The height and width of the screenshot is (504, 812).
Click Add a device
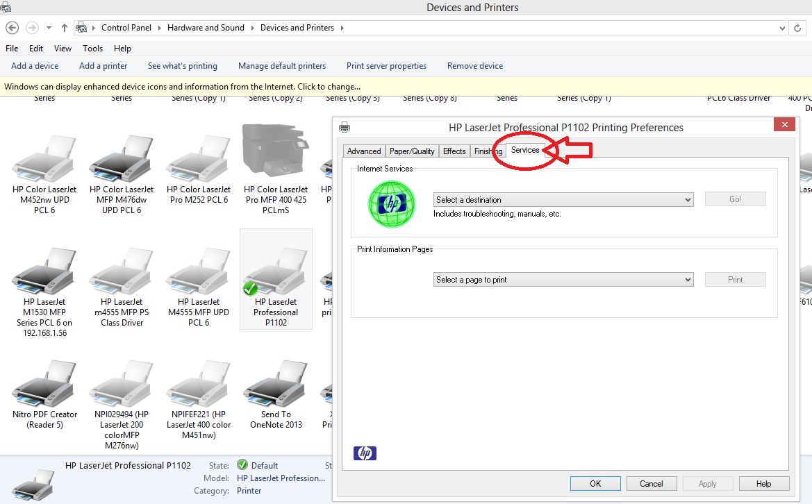tap(35, 66)
